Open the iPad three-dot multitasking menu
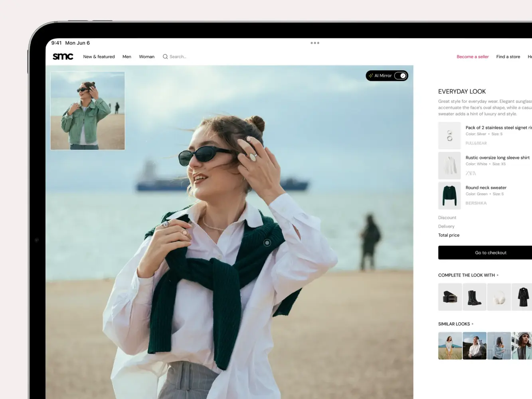Screen dimensions: 532x399 (315, 43)
